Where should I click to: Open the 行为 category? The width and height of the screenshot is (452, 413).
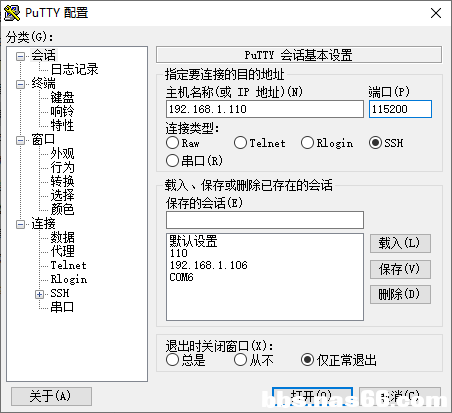click(x=62, y=167)
